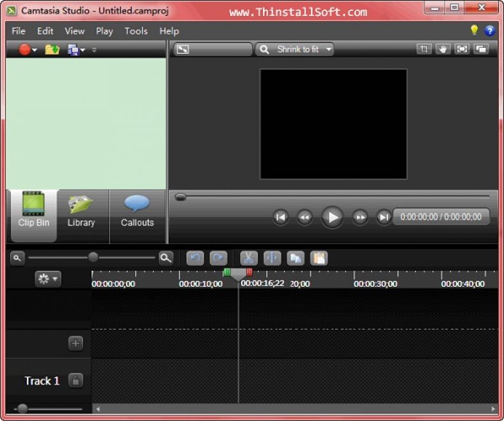The image size is (504, 421).
Task: Click the detach preview window icon
Action: tap(481, 49)
